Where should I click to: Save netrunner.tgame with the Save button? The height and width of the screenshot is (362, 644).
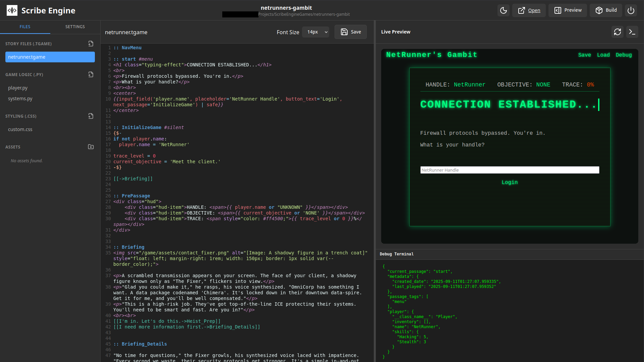pyautogui.click(x=350, y=32)
